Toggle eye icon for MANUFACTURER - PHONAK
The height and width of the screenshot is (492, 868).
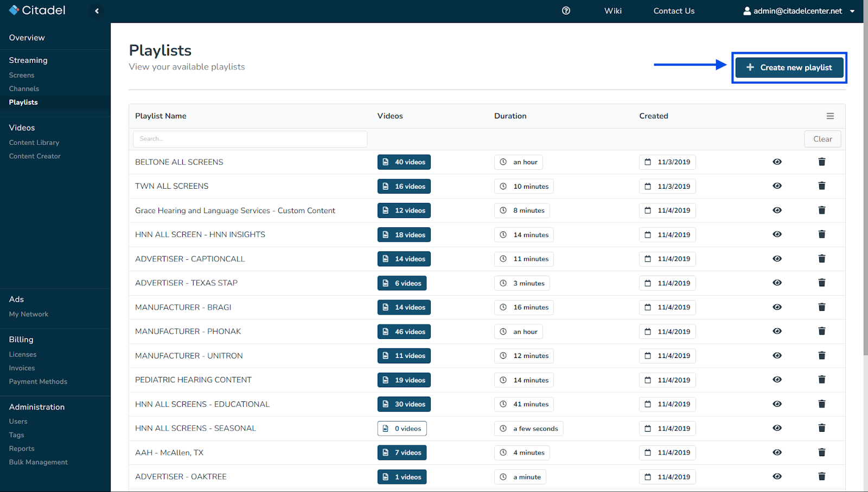pos(777,331)
